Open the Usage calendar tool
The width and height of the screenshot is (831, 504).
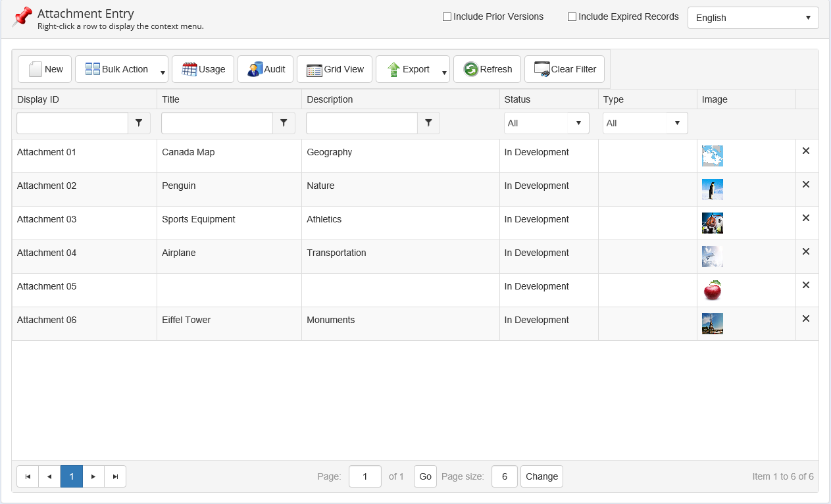click(x=203, y=69)
